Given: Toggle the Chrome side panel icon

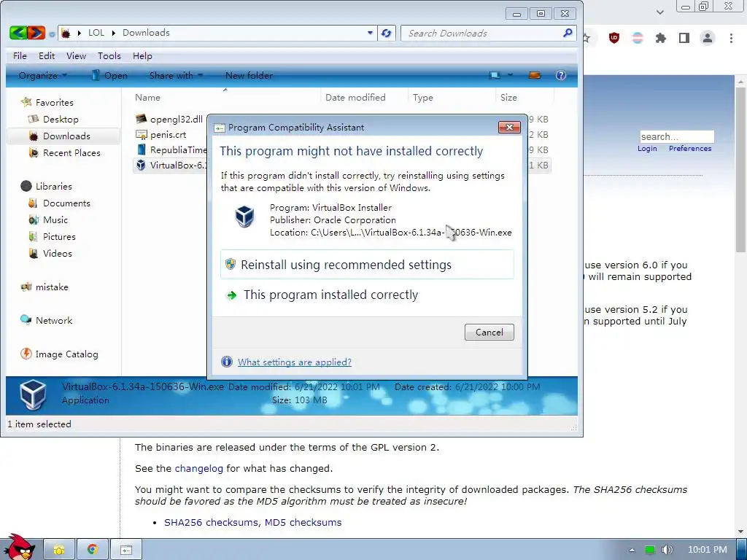Looking at the screenshot, I should (x=684, y=38).
